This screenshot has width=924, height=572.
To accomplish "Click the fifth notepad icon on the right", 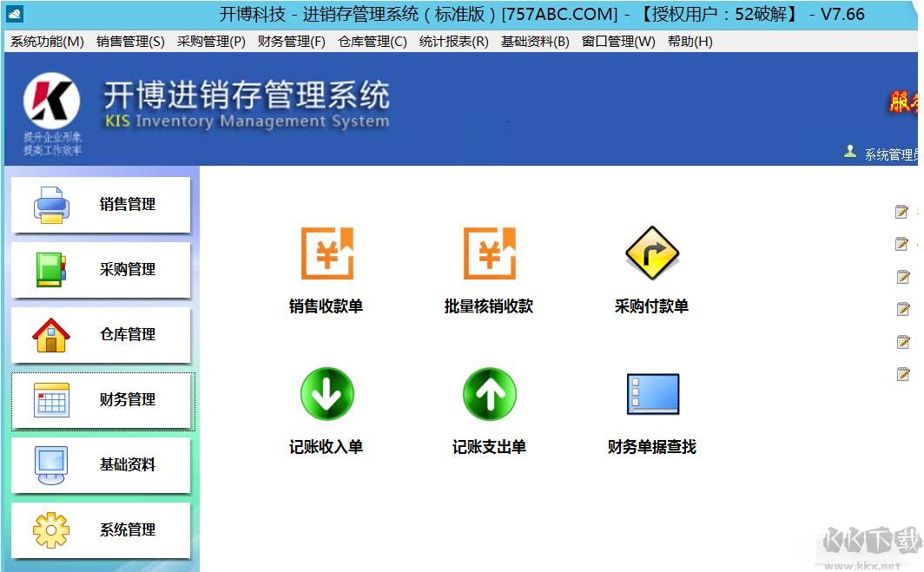I will 903,342.
